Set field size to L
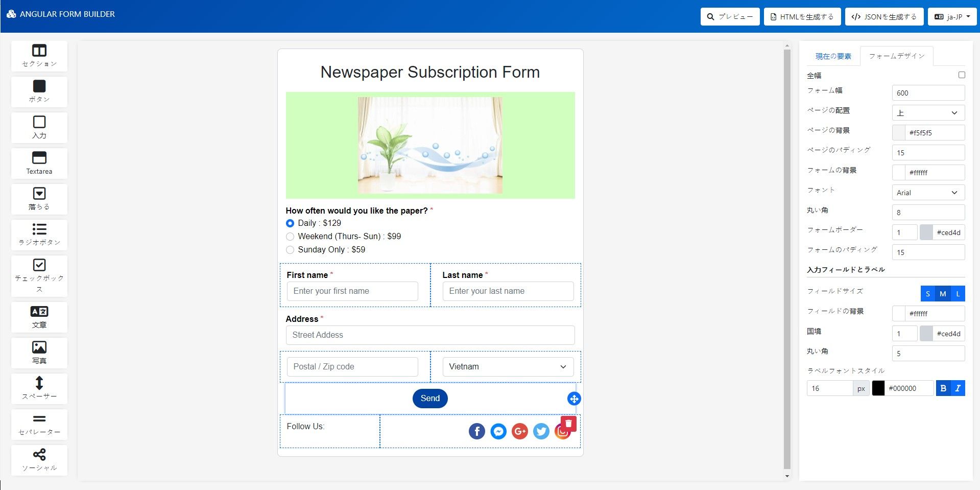 pos(958,294)
